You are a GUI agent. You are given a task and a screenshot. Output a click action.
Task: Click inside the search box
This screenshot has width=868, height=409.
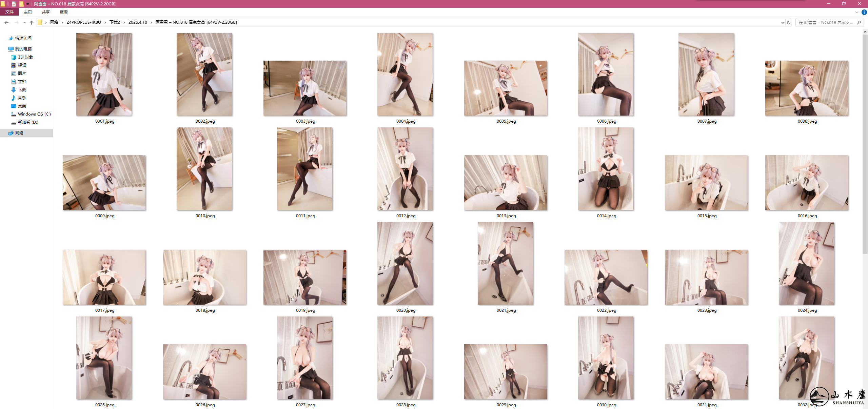pos(827,22)
